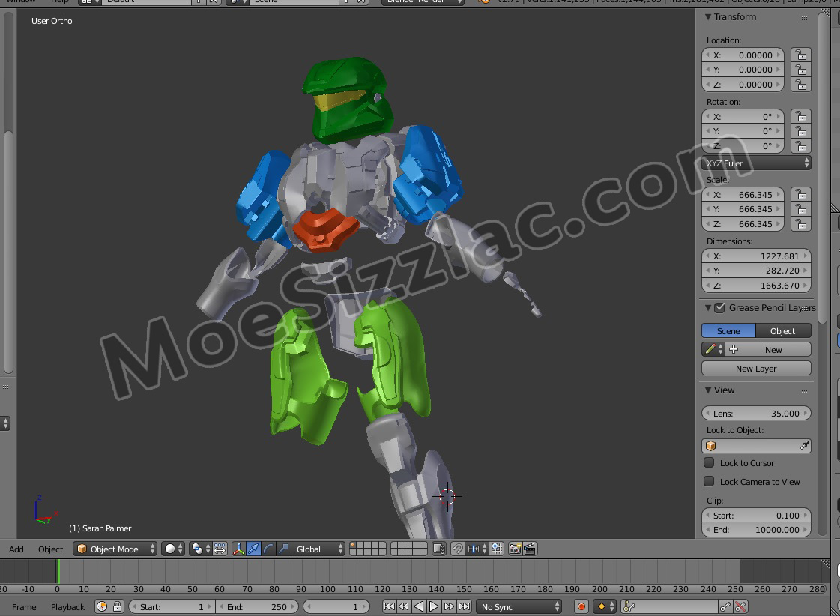Screen dimensions: 840x616
Task: Pick lock object with the eyedropper
Action: [x=803, y=446]
